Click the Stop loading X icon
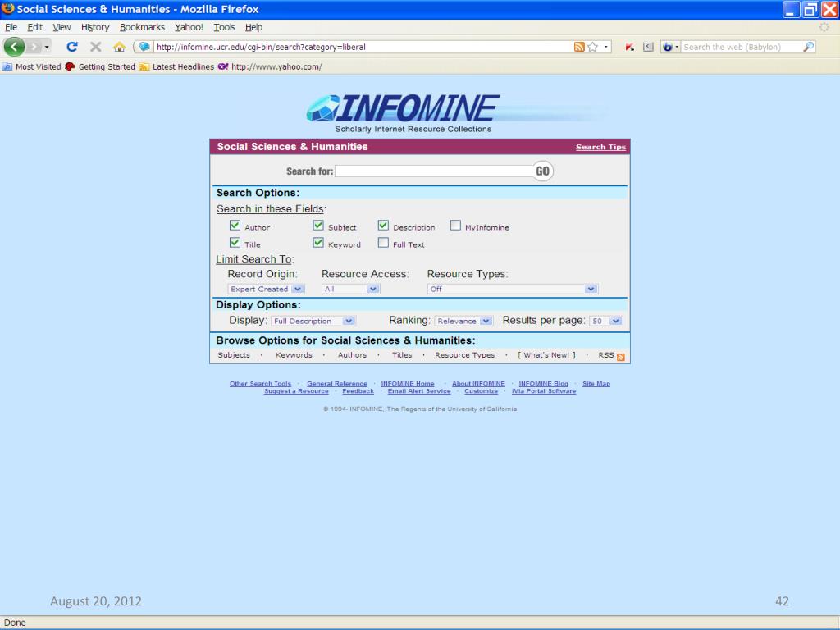This screenshot has width=840, height=630. (x=96, y=47)
